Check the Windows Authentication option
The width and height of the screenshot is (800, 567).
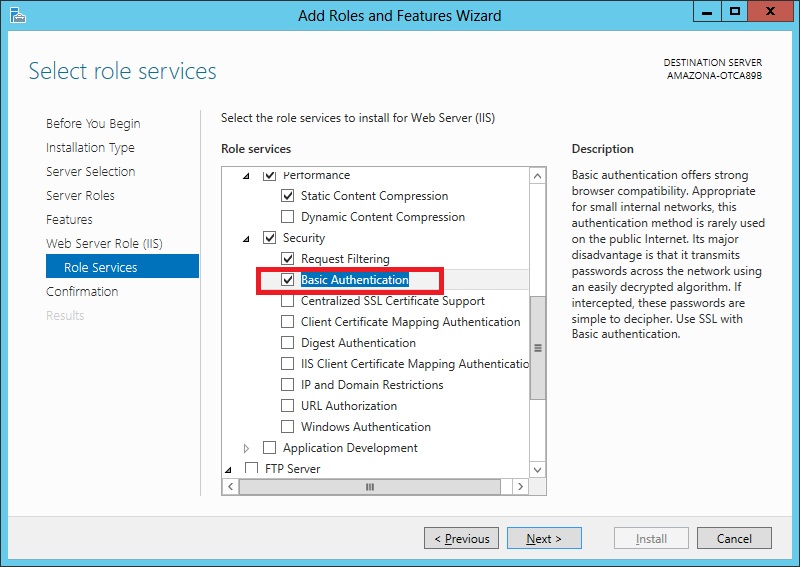tap(288, 426)
